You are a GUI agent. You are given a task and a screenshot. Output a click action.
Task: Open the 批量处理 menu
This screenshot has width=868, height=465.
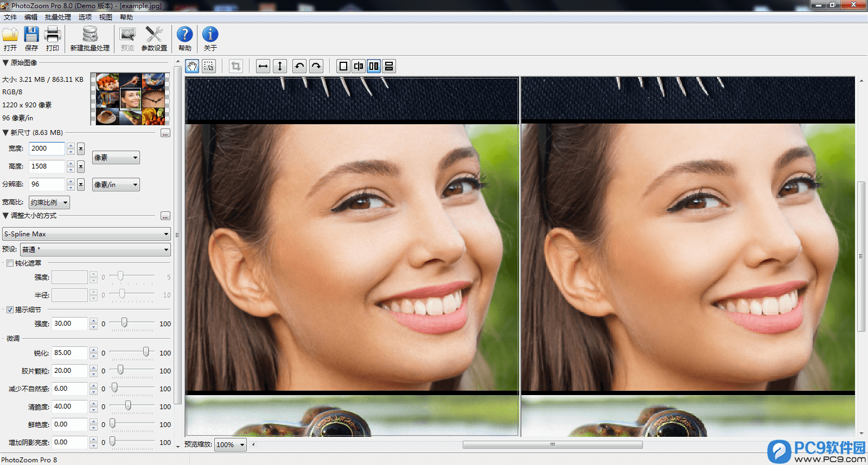click(x=58, y=17)
